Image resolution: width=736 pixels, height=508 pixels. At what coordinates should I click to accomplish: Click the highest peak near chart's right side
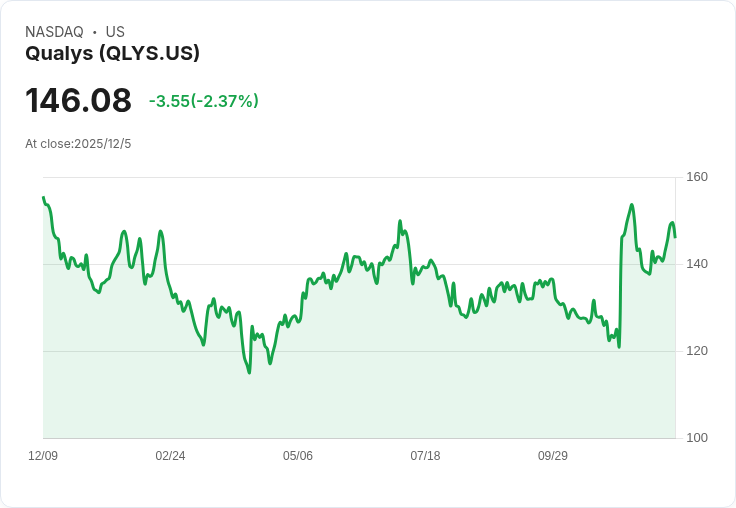[x=632, y=205]
